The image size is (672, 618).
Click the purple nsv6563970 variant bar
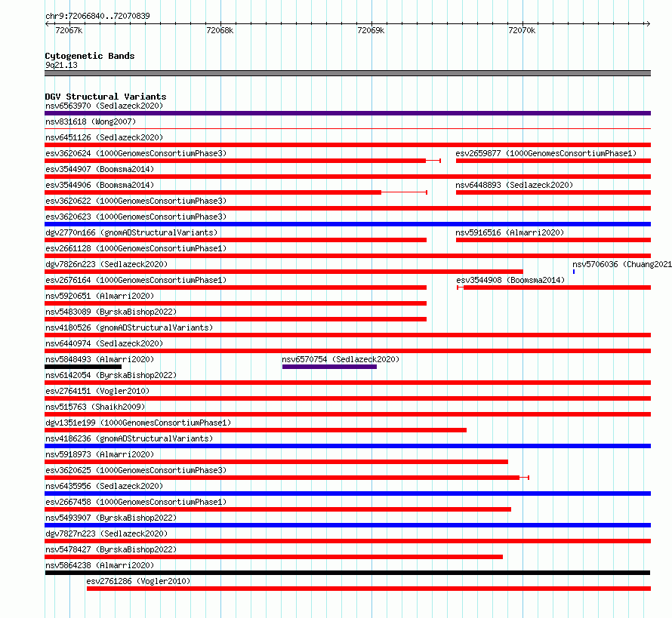(347, 113)
